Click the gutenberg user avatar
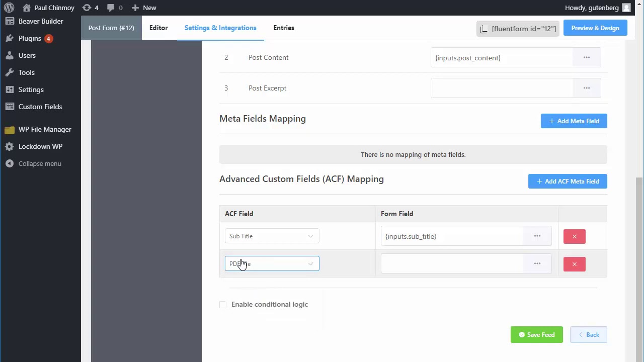 pyautogui.click(x=626, y=8)
